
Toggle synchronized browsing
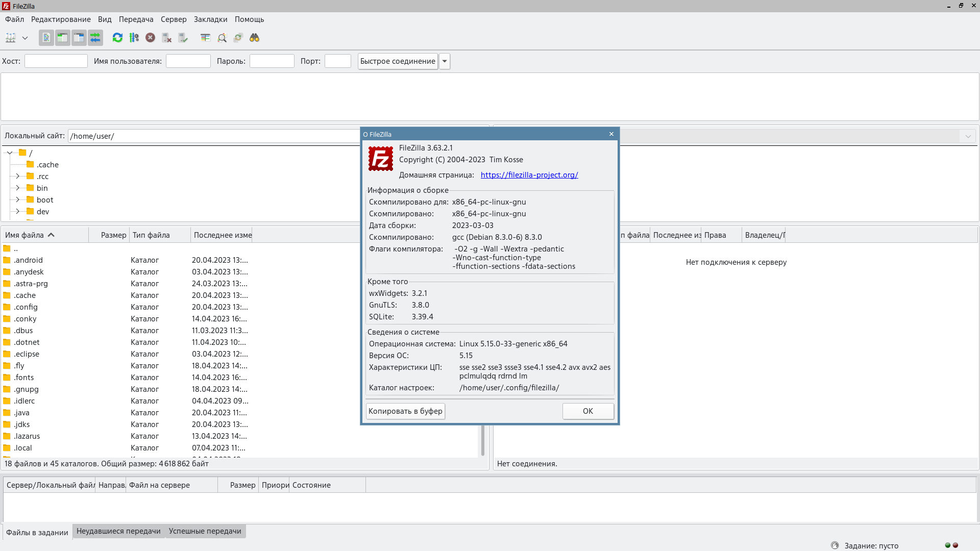(x=238, y=38)
